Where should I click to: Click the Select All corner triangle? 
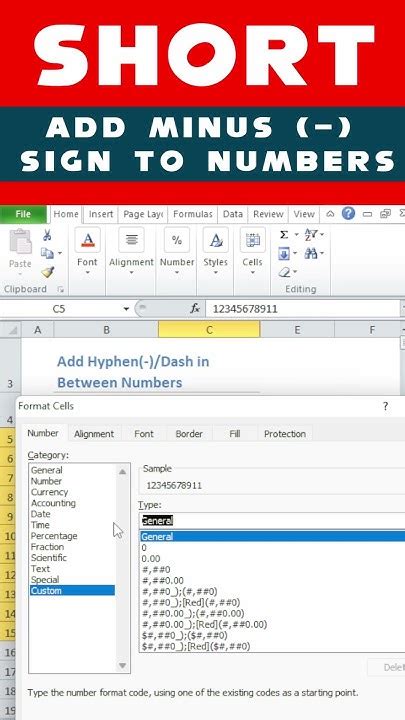[x=12, y=330]
